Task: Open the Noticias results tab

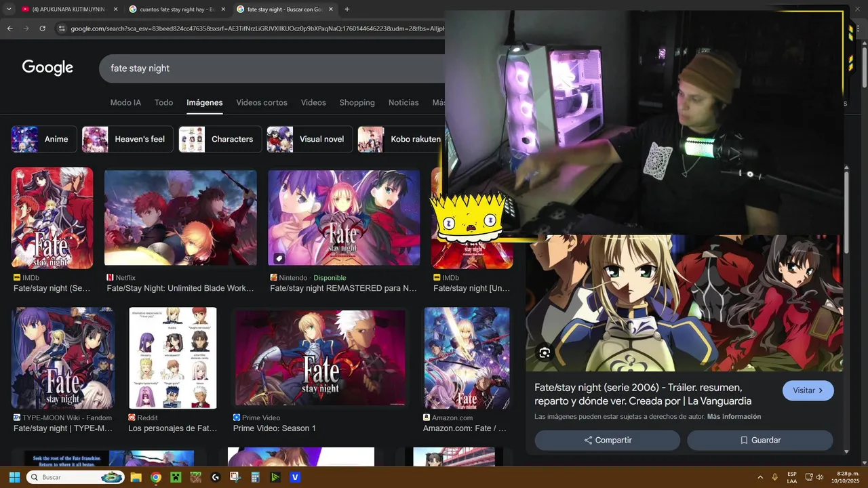Action: tap(403, 102)
